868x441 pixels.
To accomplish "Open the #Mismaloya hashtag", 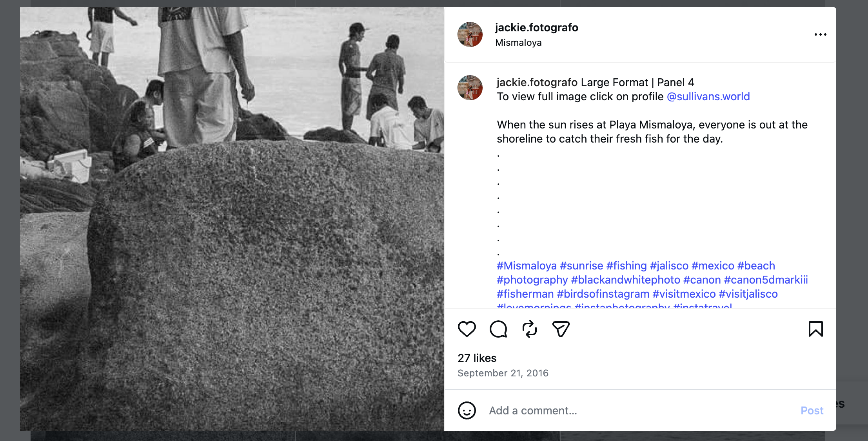I will [527, 266].
